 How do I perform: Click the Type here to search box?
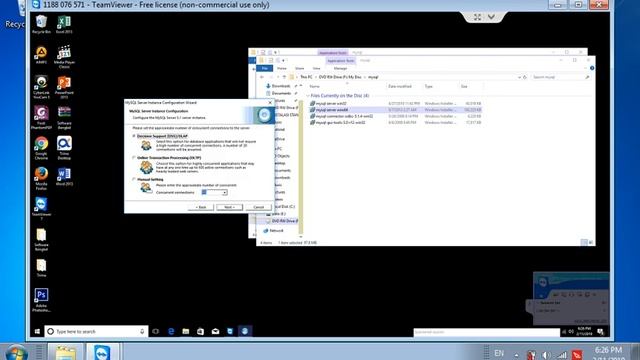pyautogui.click(x=96, y=331)
